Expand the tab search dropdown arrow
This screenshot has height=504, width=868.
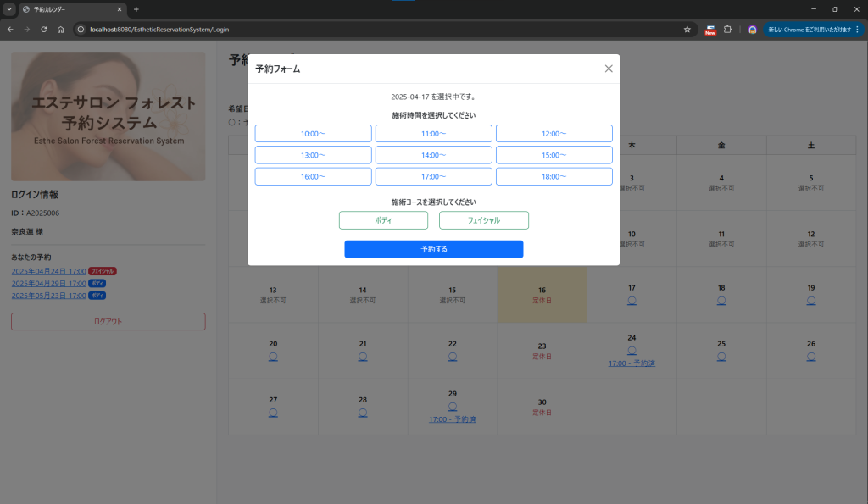pyautogui.click(x=9, y=9)
